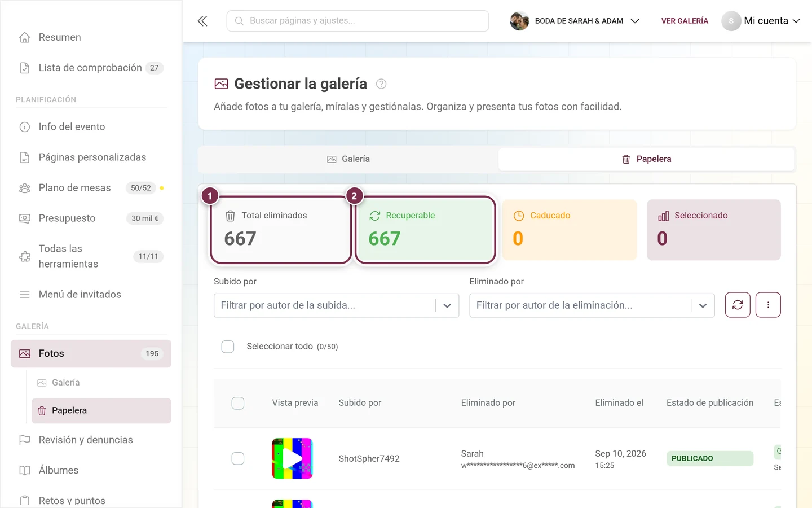Viewport: 812px width, 508px height.
Task: Select the ShotSpher7492 row checkbox
Action: 238,458
